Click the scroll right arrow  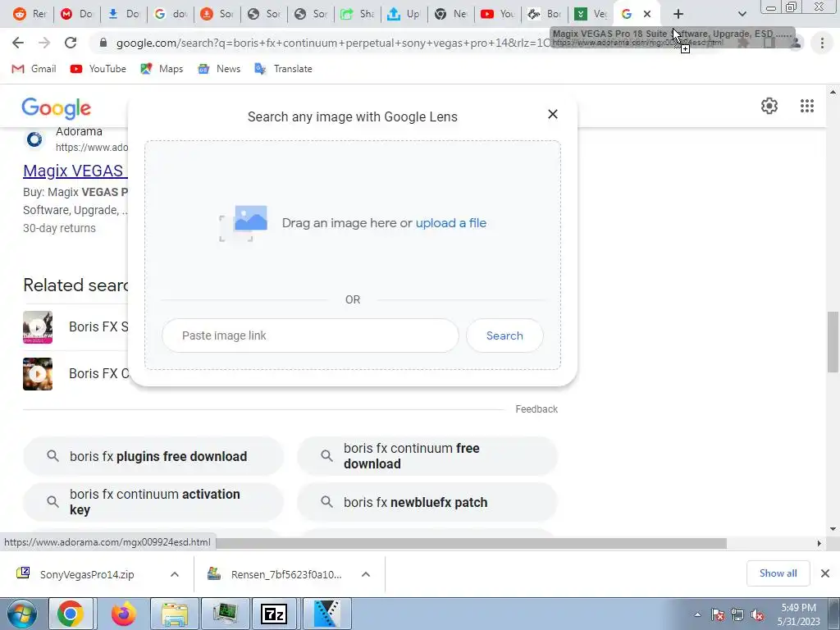point(819,543)
